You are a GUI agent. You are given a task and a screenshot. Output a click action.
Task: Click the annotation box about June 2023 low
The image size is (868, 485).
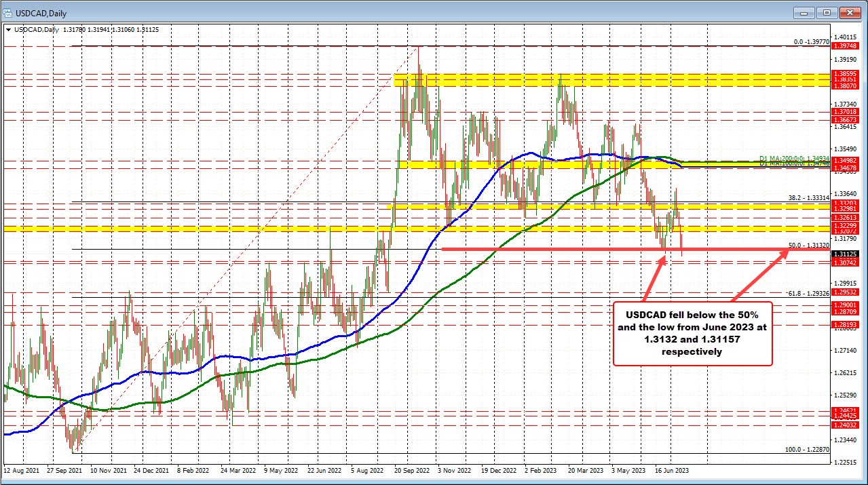pyautogui.click(x=692, y=333)
